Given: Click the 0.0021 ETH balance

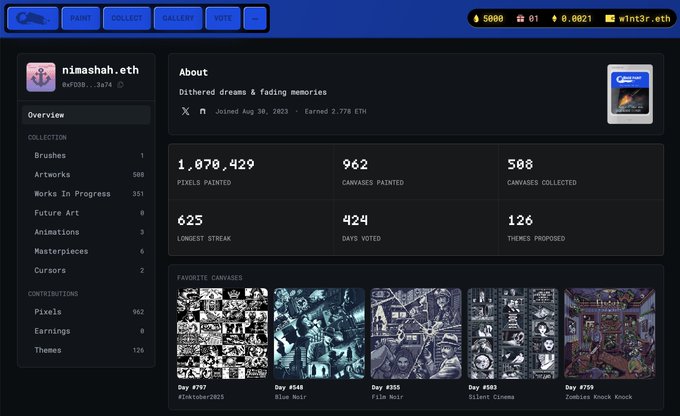Looking at the screenshot, I should point(572,19).
